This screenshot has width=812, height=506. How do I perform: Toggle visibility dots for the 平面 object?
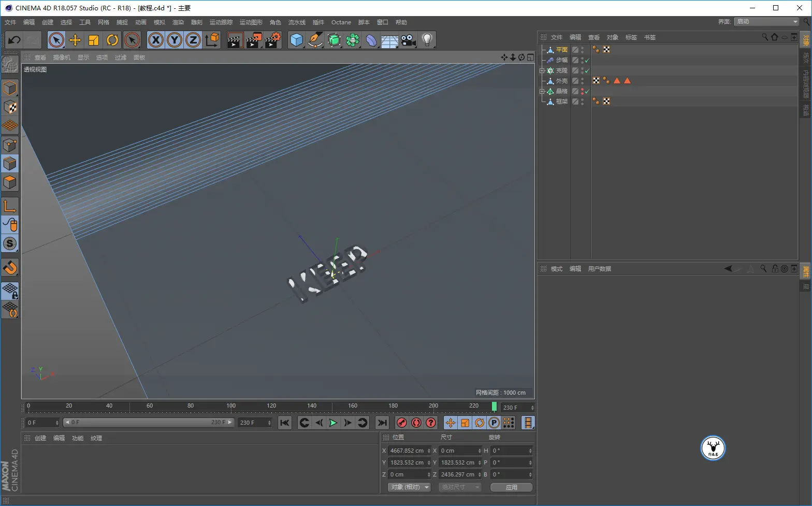pyautogui.click(x=582, y=50)
